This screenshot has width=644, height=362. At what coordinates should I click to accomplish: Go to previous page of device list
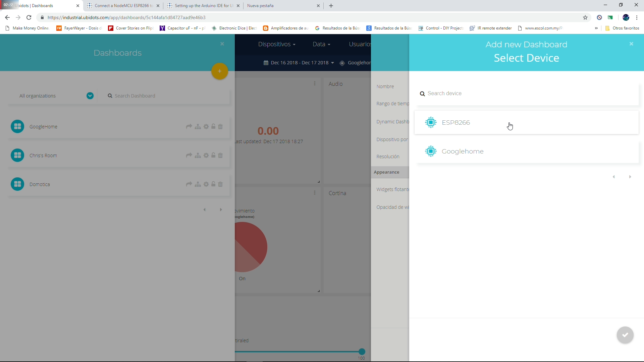point(614,177)
